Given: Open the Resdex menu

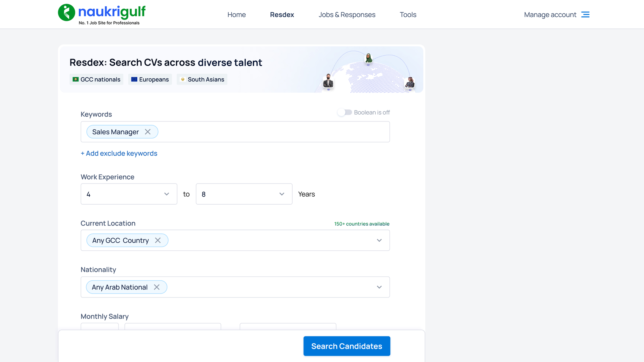Looking at the screenshot, I should pyautogui.click(x=282, y=15).
